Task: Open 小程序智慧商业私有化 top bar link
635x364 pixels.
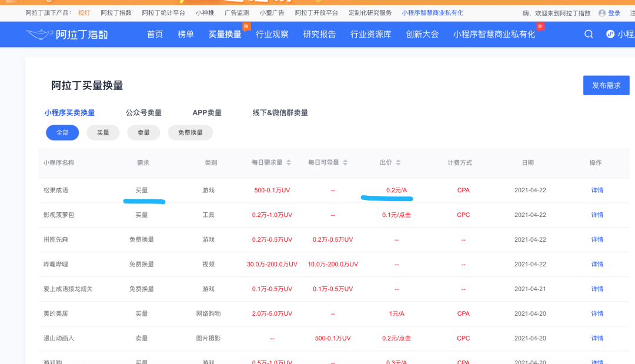Action: click(433, 13)
